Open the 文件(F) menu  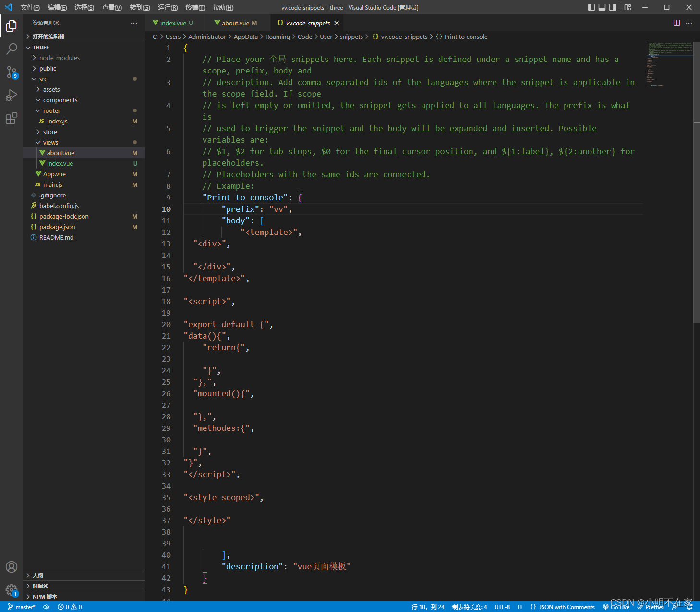point(30,7)
